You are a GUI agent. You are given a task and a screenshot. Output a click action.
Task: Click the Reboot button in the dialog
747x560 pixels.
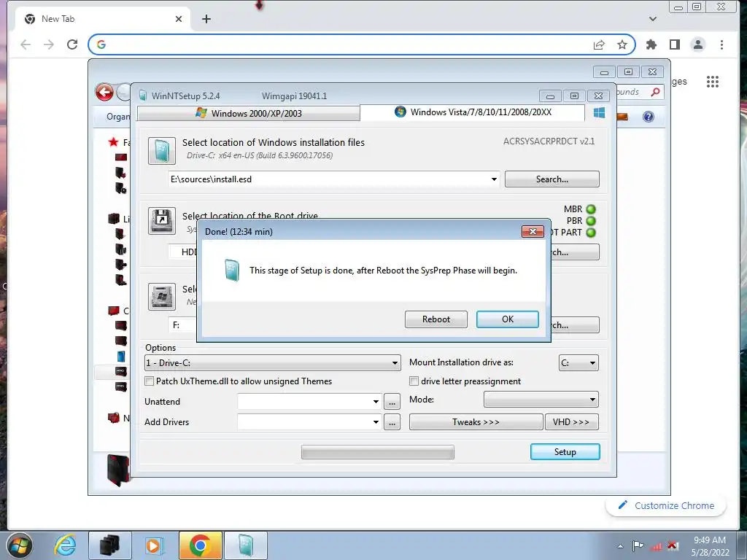click(436, 319)
